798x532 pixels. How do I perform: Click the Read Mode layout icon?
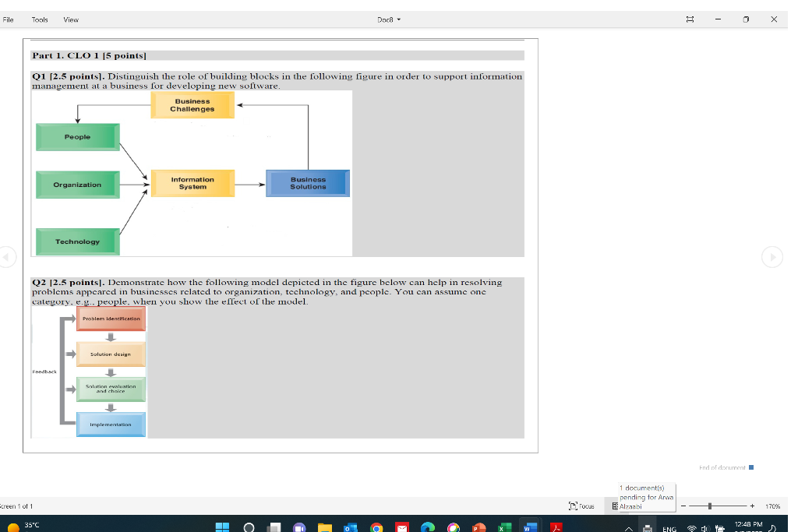click(x=615, y=506)
